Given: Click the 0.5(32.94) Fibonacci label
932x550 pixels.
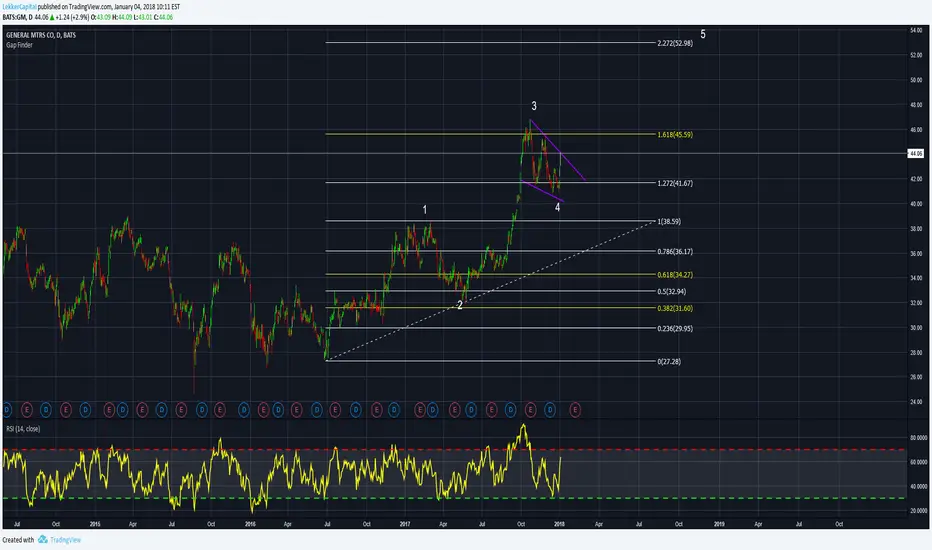Looking at the screenshot, I should pos(672,291).
